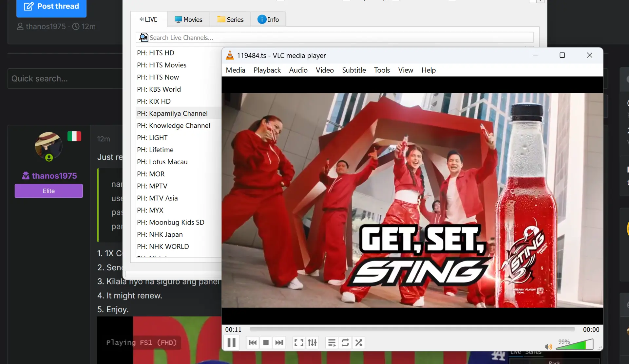Select PH: MYX channel
This screenshot has width=629, height=364.
(150, 210)
